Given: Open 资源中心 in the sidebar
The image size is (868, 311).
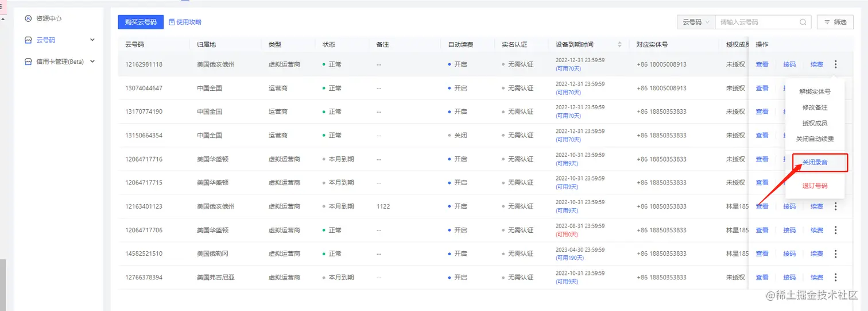Looking at the screenshot, I should pos(49,18).
